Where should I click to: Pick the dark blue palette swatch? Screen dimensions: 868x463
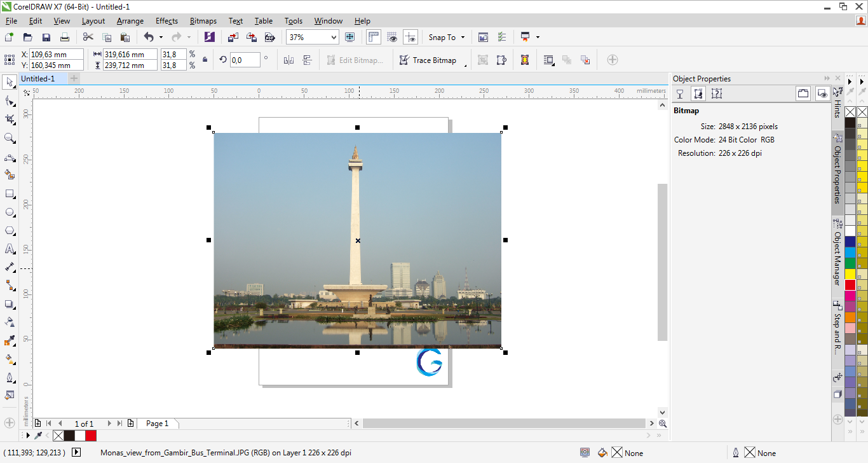[x=850, y=242]
